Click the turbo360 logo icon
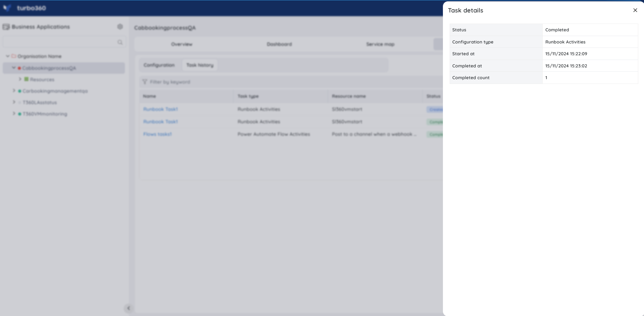The width and height of the screenshot is (644, 316). pos(7,8)
